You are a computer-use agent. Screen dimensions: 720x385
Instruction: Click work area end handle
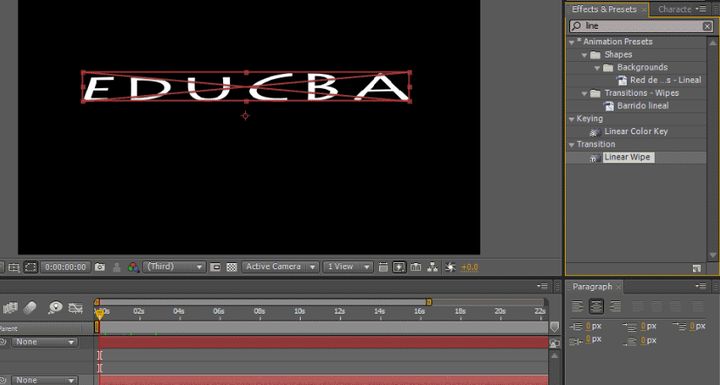click(428, 302)
